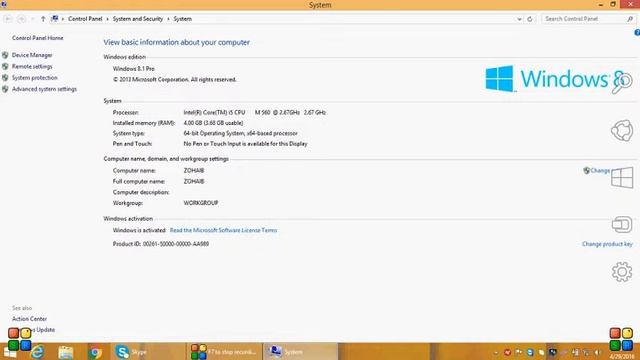Open the Start charm Windows logo
Screen dimensions: 640x360
tap(622, 178)
